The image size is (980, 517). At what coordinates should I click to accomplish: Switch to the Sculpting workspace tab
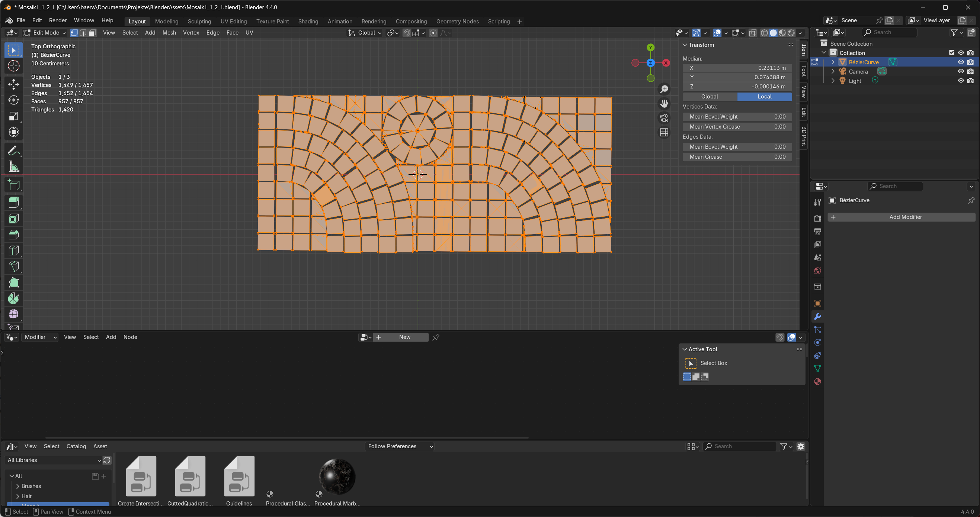tap(199, 21)
